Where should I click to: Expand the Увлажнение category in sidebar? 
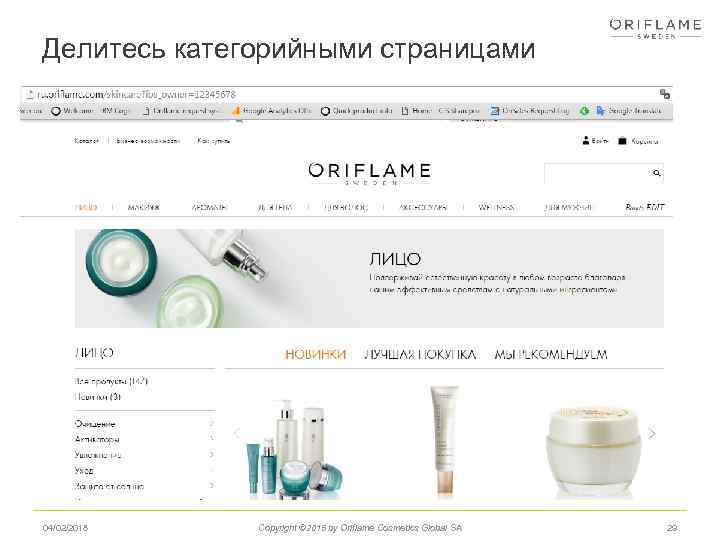211,454
